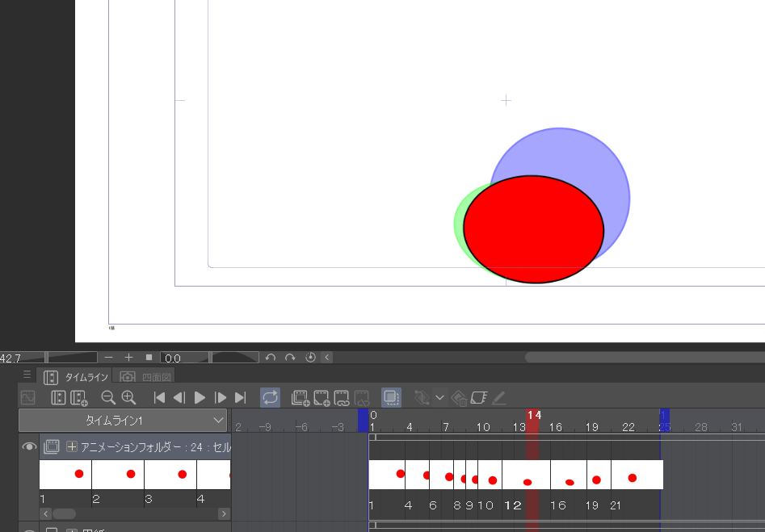Toggle the onion skin button
The image size is (765, 532).
pos(391,397)
